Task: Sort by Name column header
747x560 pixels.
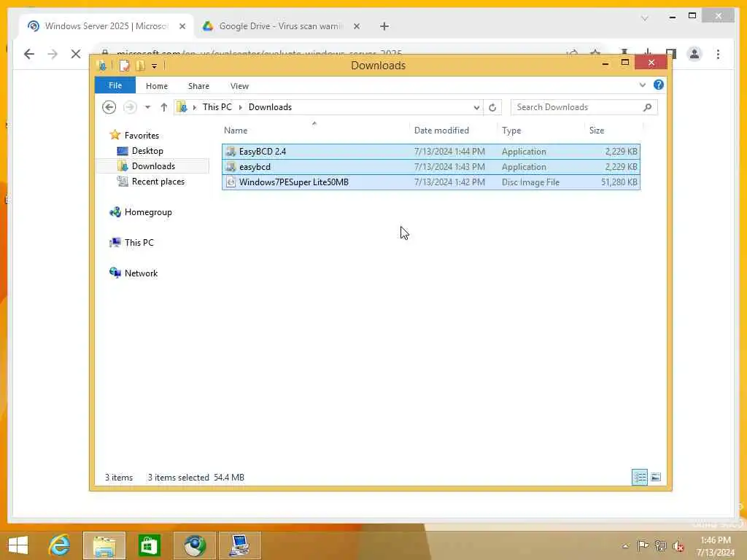Action: point(236,131)
